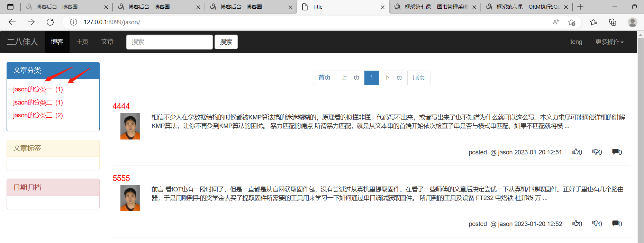Click the browser back arrow

click(12, 22)
